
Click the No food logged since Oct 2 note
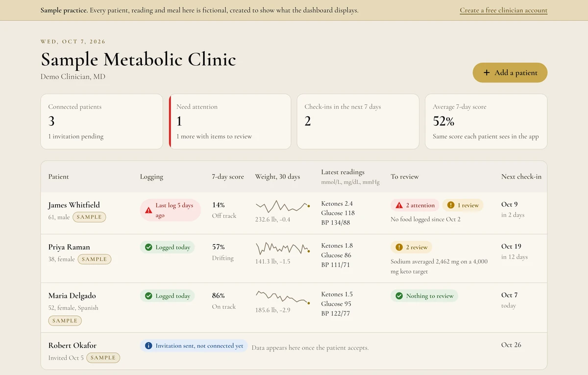pos(425,219)
